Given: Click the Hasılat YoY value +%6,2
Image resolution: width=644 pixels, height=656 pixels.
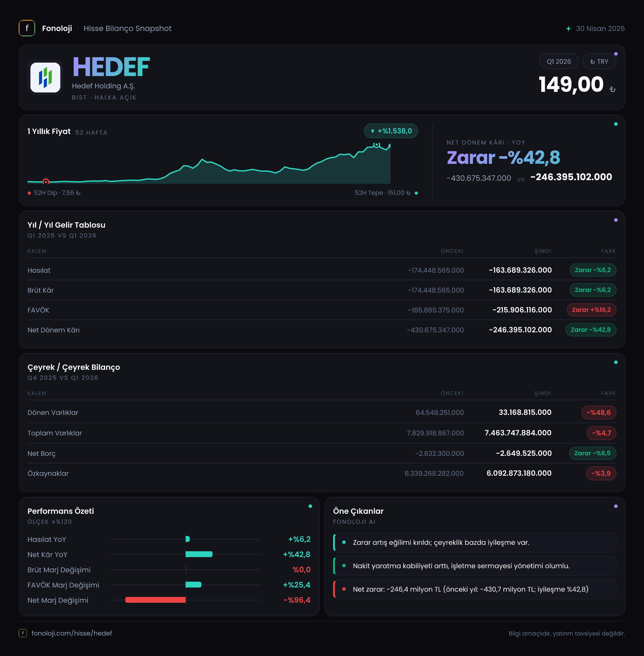Looking at the screenshot, I should [299, 539].
